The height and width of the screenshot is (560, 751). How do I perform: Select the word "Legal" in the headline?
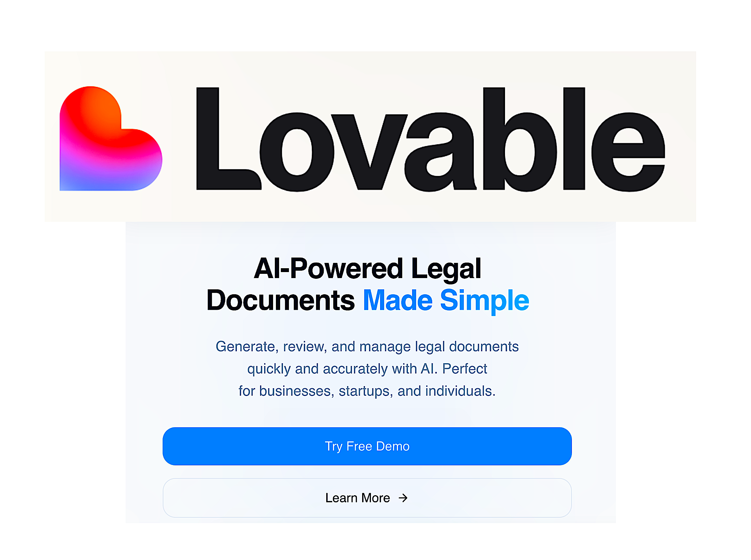point(446,270)
